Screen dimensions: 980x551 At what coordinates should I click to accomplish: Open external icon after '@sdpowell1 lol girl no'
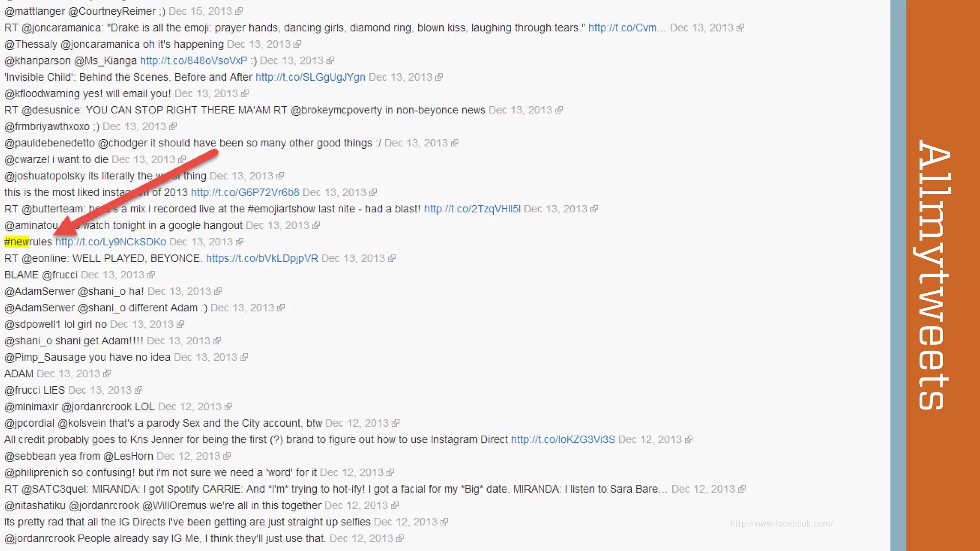(x=180, y=324)
